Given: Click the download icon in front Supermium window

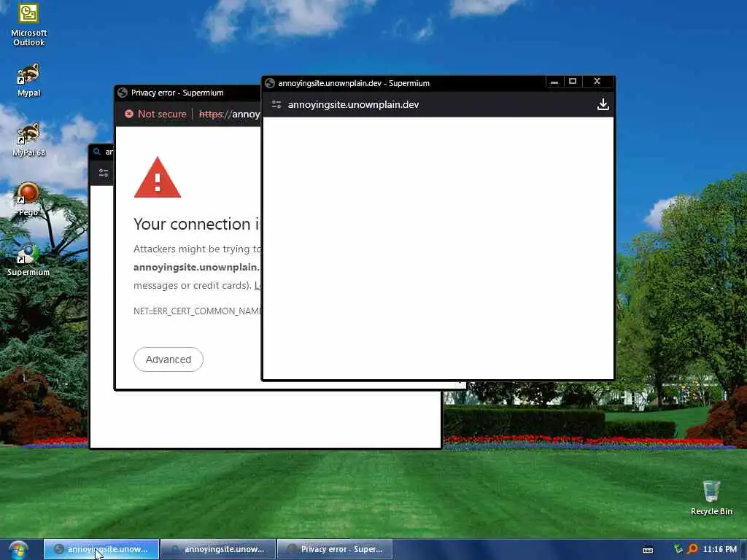Looking at the screenshot, I should click(x=603, y=104).
